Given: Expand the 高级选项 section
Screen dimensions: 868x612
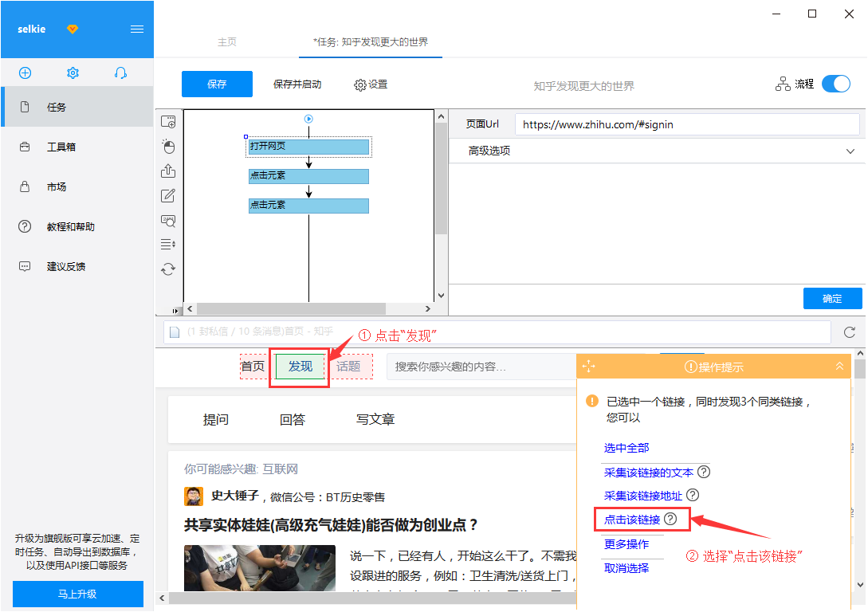Looking at the screenshot, I should tap(657, 151).
